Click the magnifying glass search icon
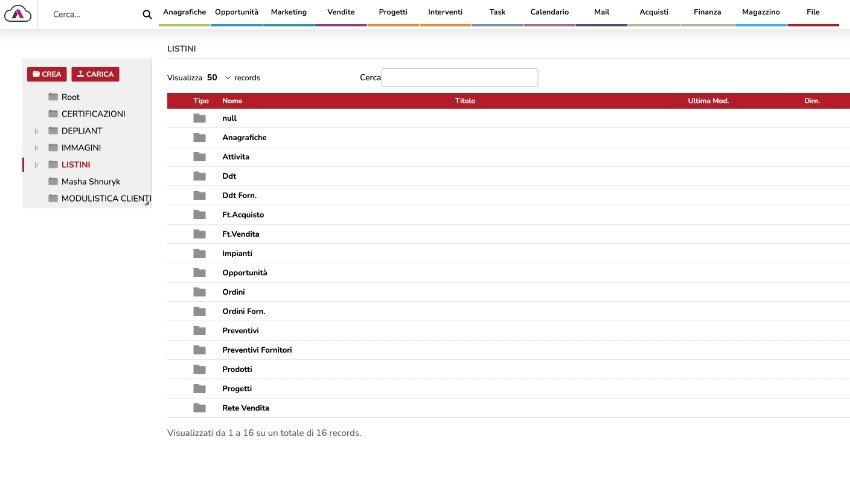Screen dimensions: 850x481 [x=147, y=15]
